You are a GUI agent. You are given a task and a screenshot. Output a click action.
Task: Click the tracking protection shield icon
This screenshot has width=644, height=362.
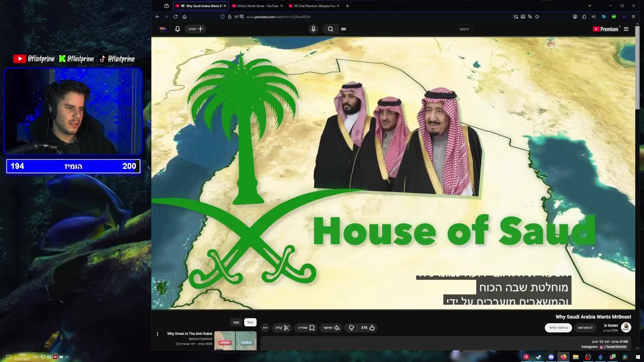click(x=222, y=17)
